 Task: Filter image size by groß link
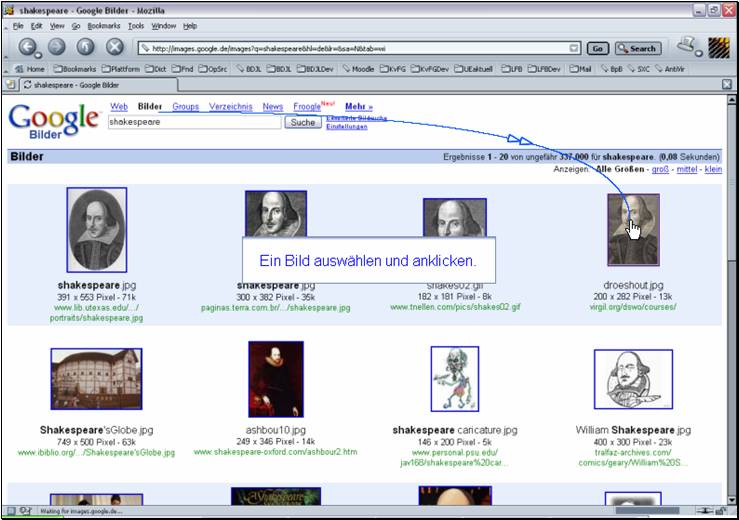[660, 170]
